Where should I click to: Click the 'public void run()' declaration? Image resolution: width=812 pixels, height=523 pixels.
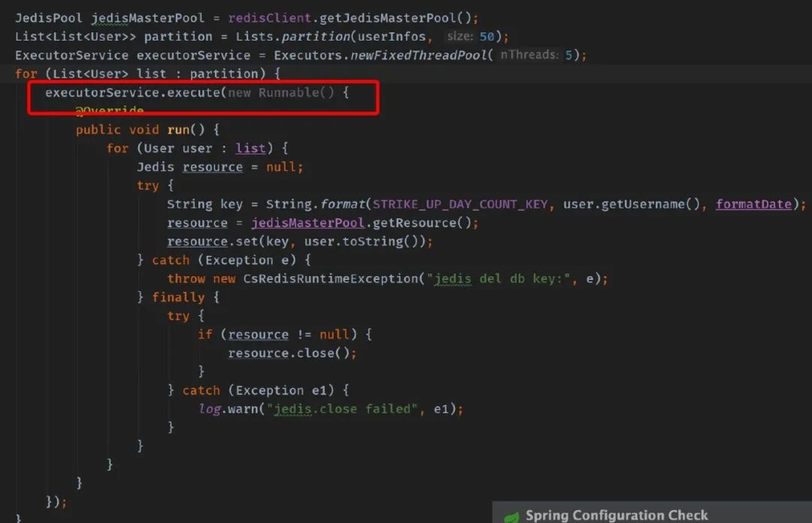point(141,129)
